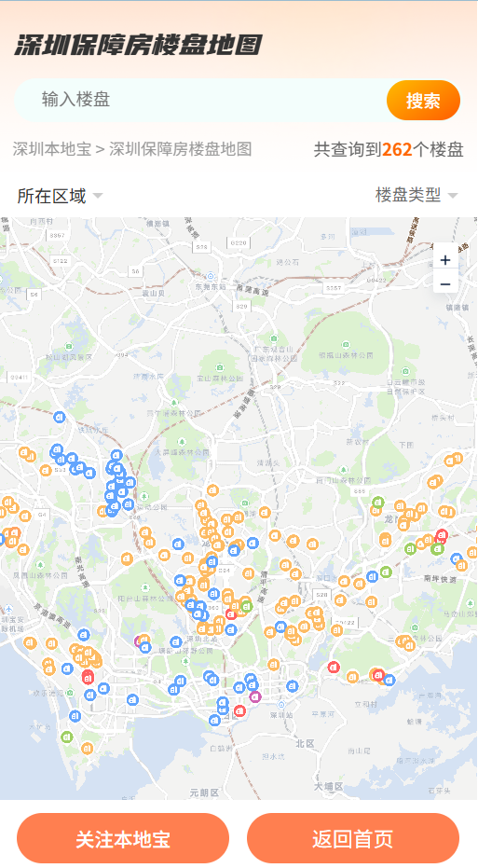The image size is (478, 868).
Task: Select blue marker above 大南山 label
Action: 75,716
